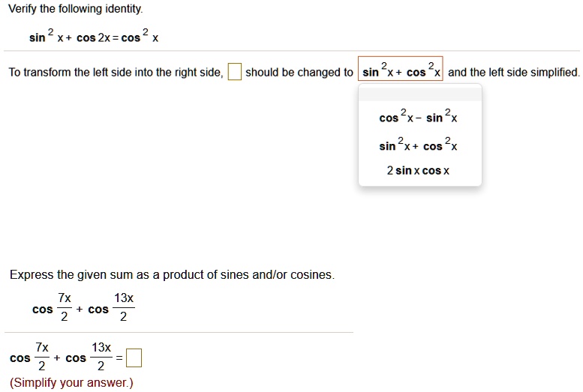Screen dimensions: 583x392
Task: Choose cos²x − sin²x from the dropdown list
Action: [418, 116]
